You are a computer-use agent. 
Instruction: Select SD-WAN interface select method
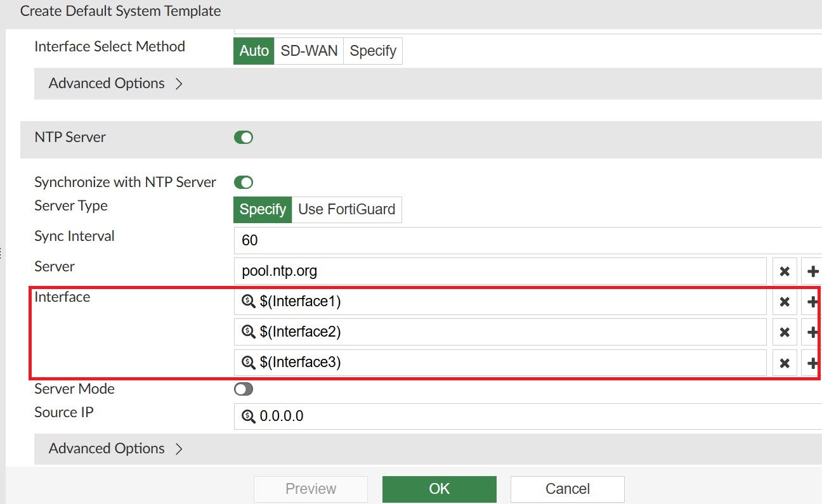309,51
